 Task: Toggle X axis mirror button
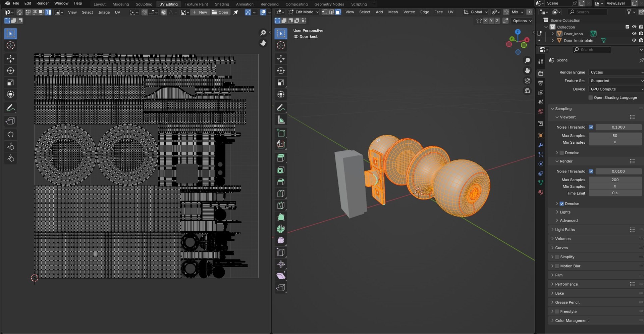click(485, 21)
